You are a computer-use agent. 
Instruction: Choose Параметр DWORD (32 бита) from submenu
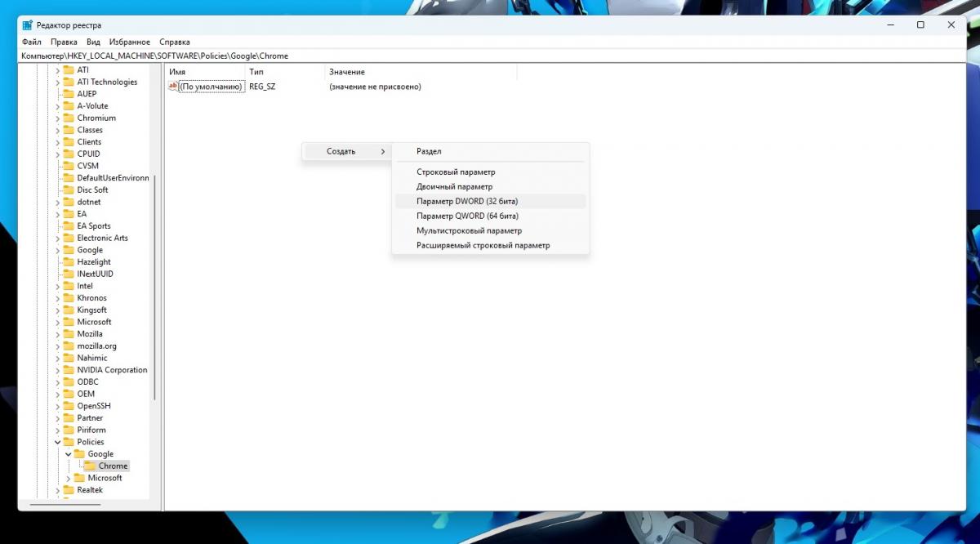pos(467,201)
